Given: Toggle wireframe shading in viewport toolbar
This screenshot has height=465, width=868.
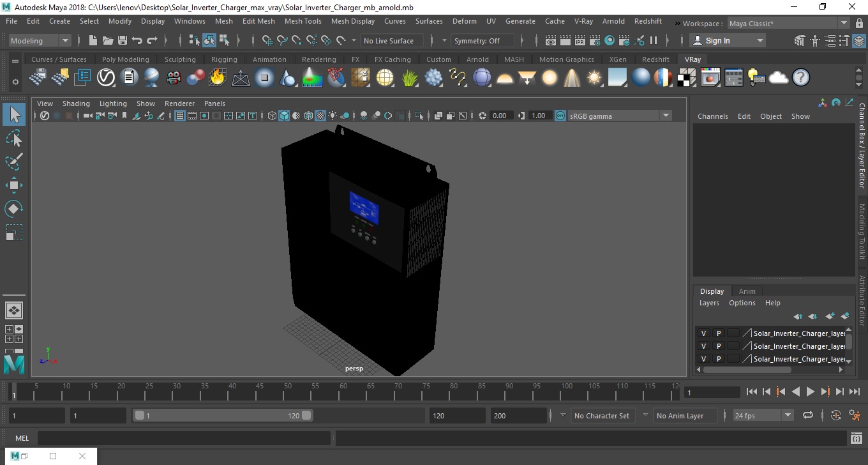Looking at the screenshot, I should click(x=273, y=116).
